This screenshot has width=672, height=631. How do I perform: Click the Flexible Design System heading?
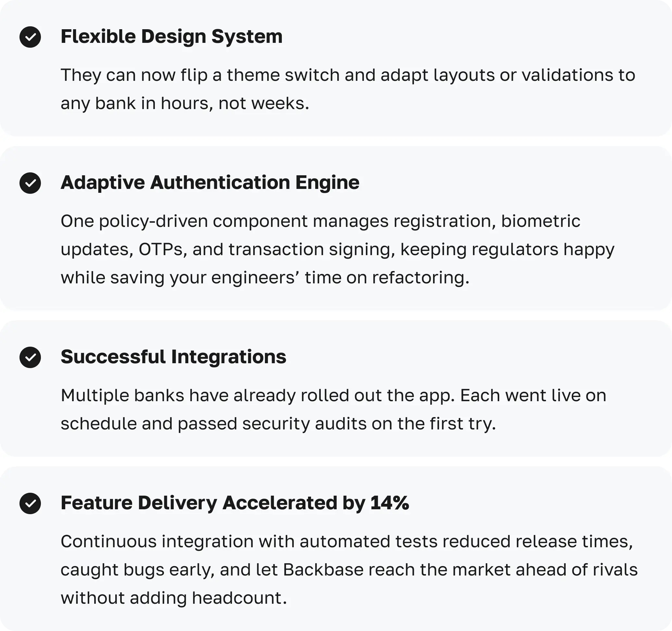[x=171, y=36]
